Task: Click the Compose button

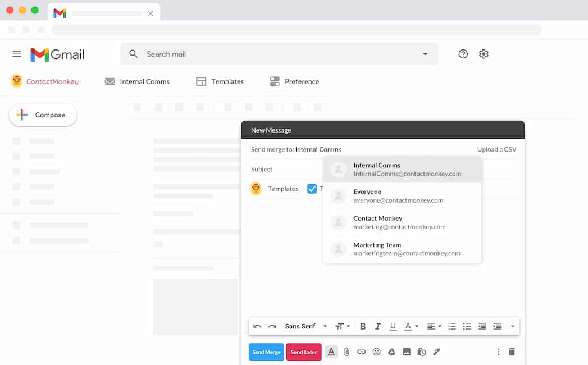Action: (x=43, y=115)
